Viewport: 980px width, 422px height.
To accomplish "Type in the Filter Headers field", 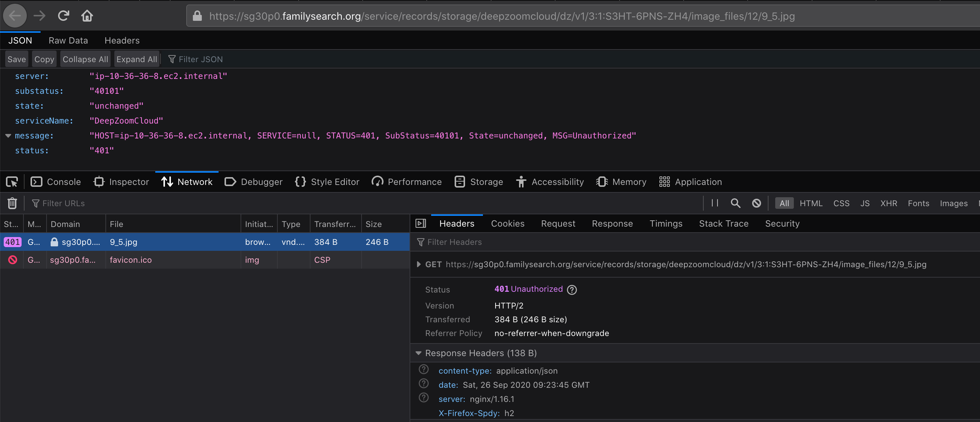I will [475, 242].
